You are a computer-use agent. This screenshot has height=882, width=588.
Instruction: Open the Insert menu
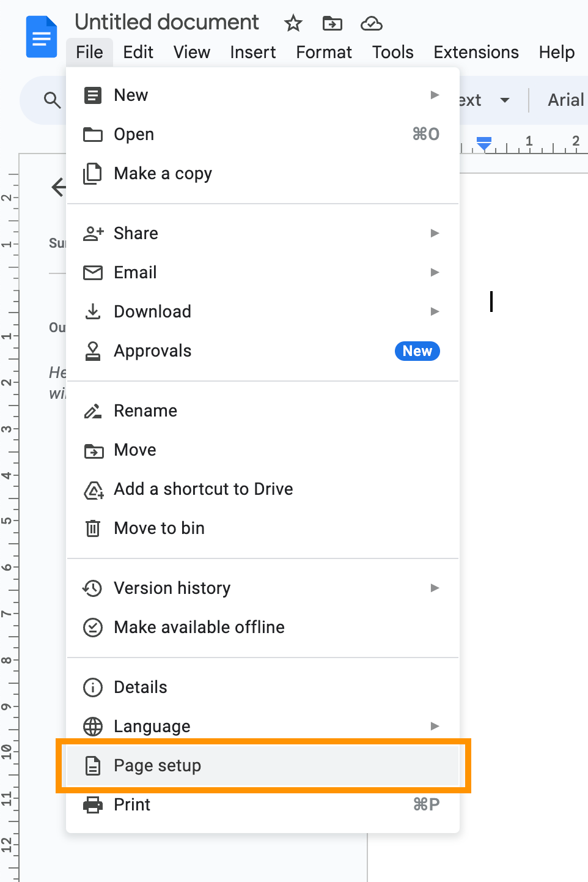(x=253, y=52)
